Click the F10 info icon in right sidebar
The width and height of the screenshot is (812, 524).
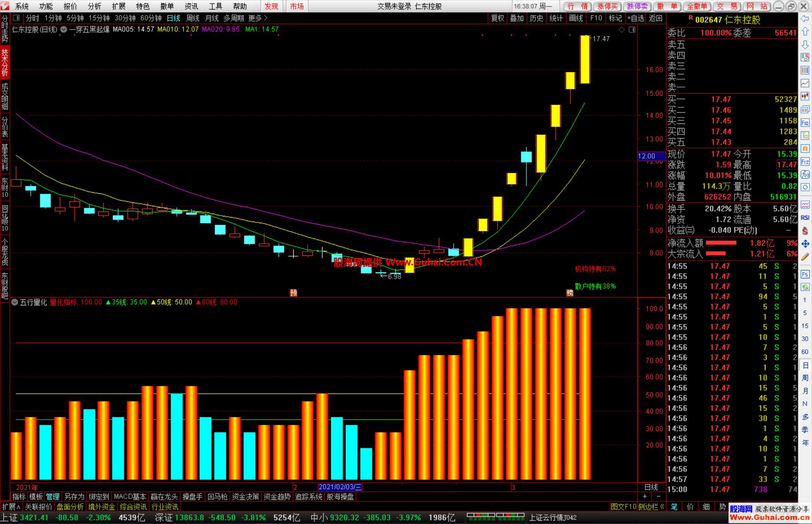click(805, 122)
